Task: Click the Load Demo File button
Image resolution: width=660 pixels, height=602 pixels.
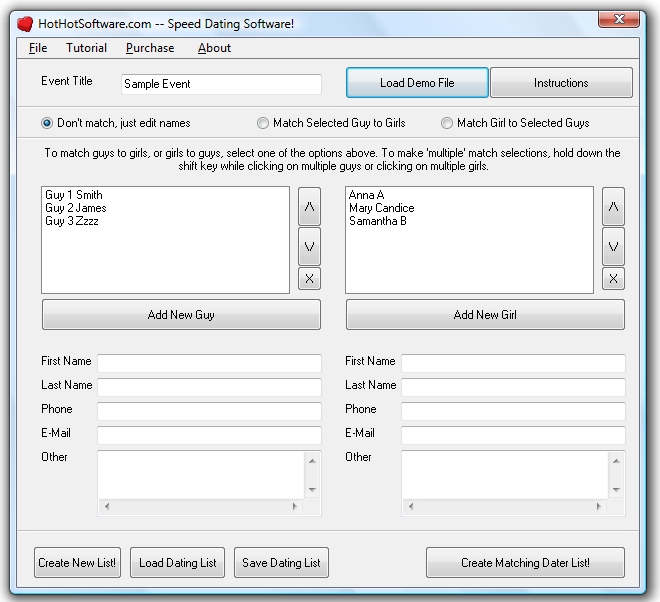Action: coord(417,83)
